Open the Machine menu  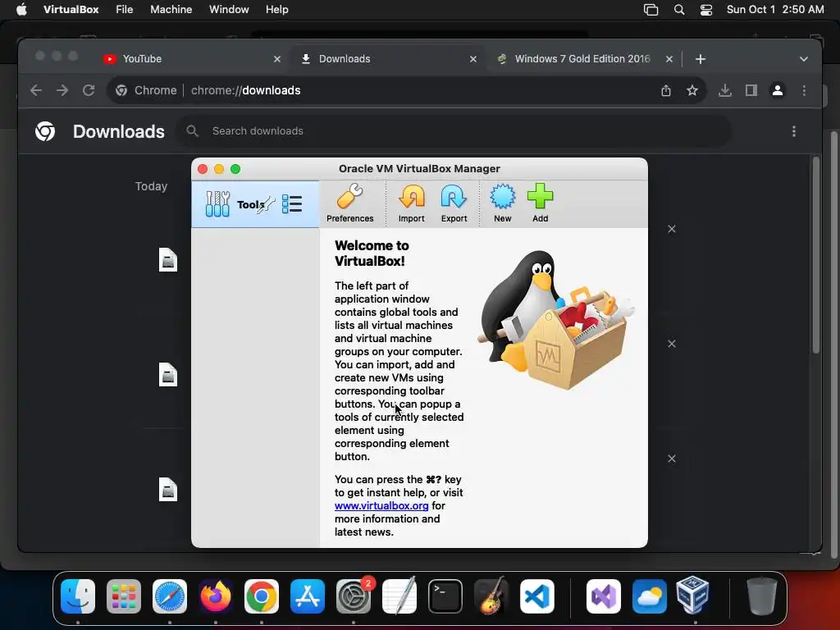point(171,10)
